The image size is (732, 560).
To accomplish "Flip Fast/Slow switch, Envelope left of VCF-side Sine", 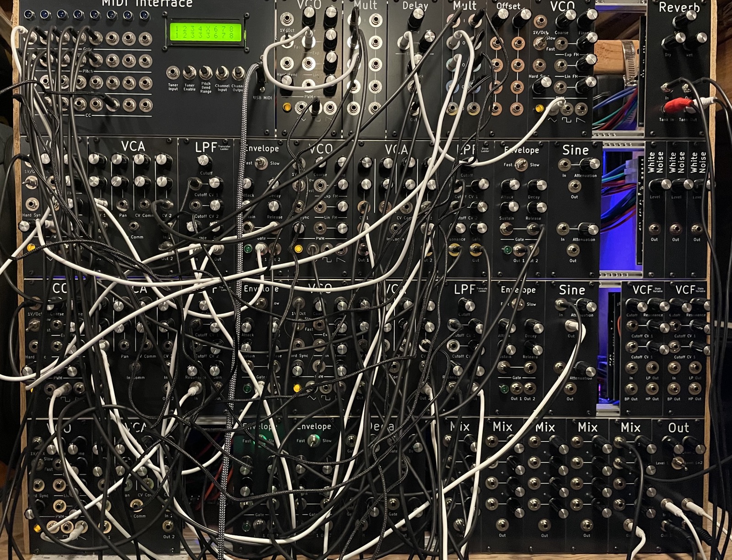I will click(x=517, y=304).
